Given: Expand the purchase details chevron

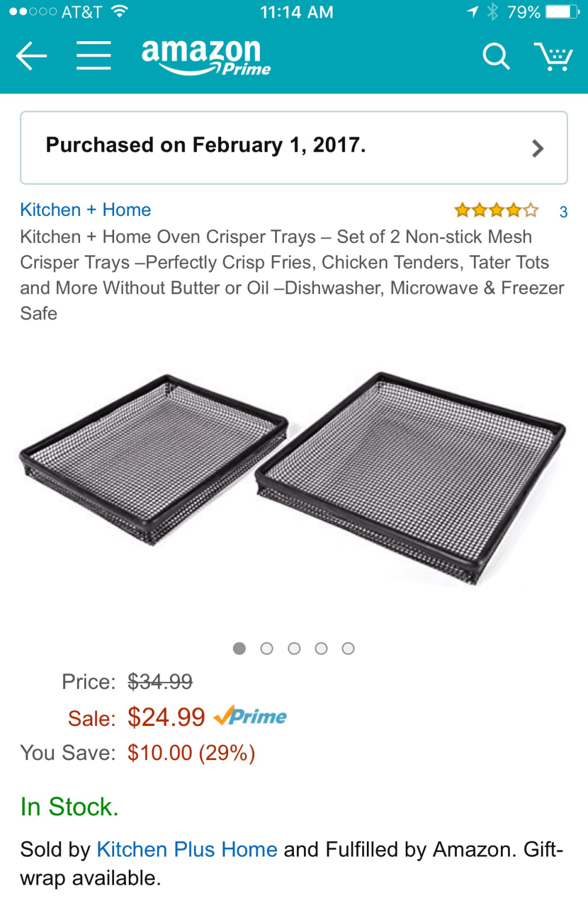Looking at the screenshot, I should (537, 148).
